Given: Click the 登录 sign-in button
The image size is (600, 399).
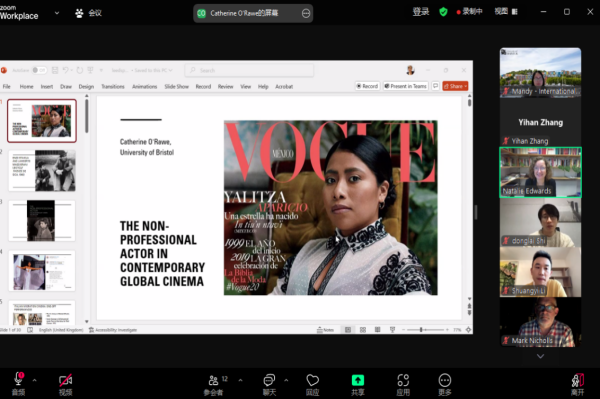Looking at the screenshot, I should (x=421, y=12).
